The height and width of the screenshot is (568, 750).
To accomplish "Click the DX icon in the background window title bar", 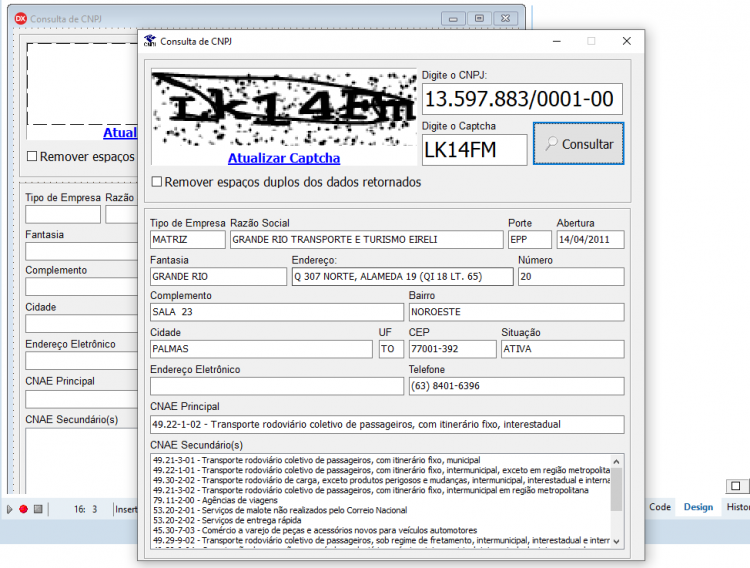I will (x=21, y=19).
